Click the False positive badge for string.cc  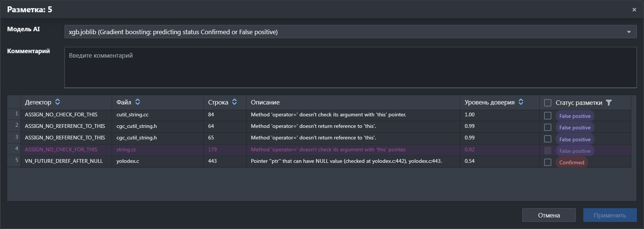575,151
